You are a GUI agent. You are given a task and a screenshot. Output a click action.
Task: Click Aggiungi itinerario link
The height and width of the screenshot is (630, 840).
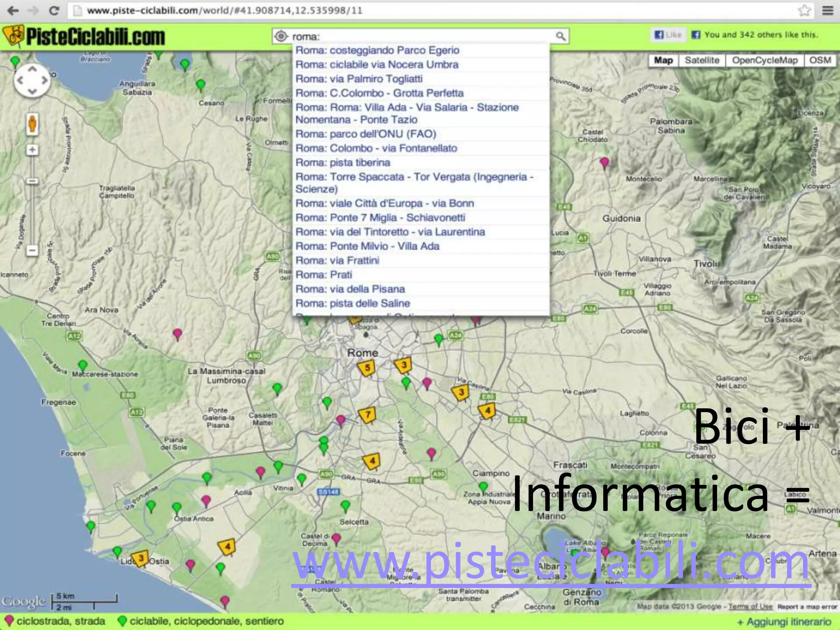(x=784, y=622)
